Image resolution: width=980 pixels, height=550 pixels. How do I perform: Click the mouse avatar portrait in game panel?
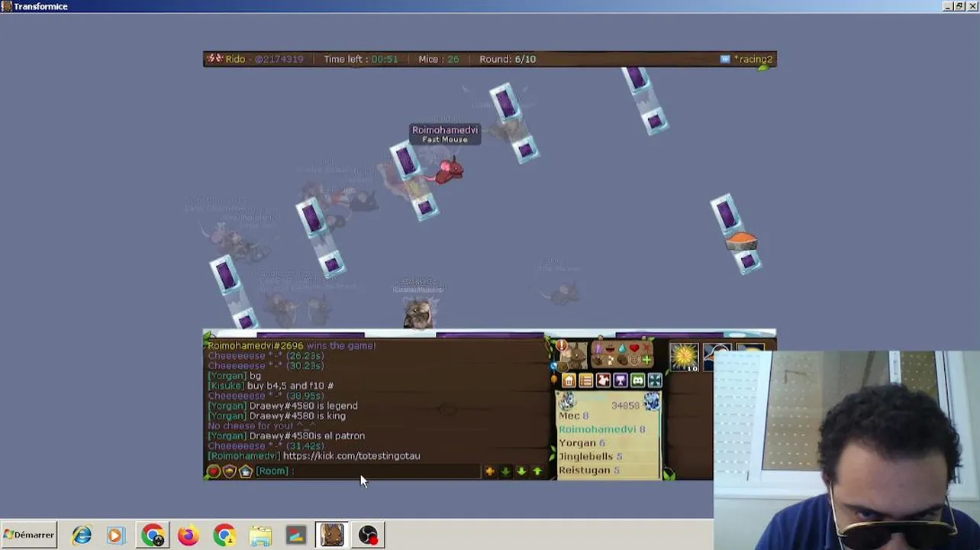[575, 355]
